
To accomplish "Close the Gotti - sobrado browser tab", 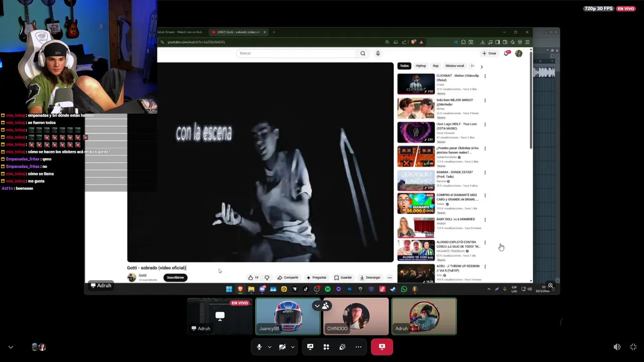I will 264,32.
